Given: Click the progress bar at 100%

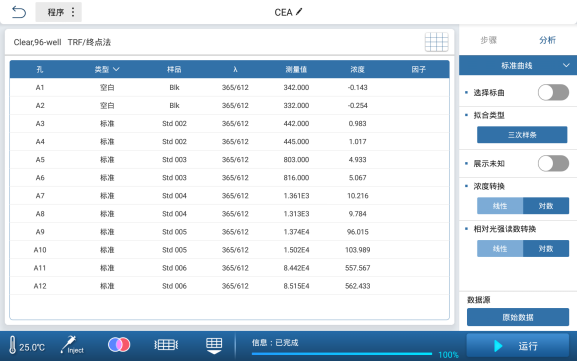Looking at the screenshot, I should click(341, 354).
